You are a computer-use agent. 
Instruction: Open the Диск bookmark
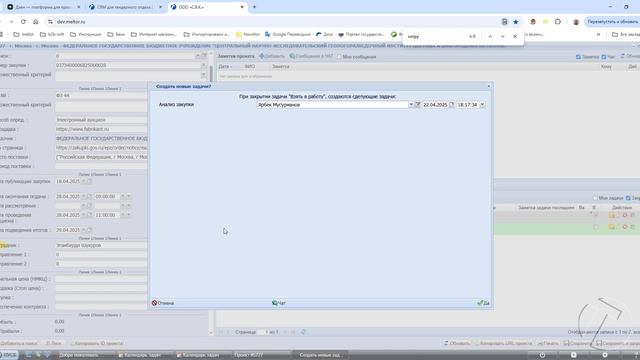click(324, 35)
